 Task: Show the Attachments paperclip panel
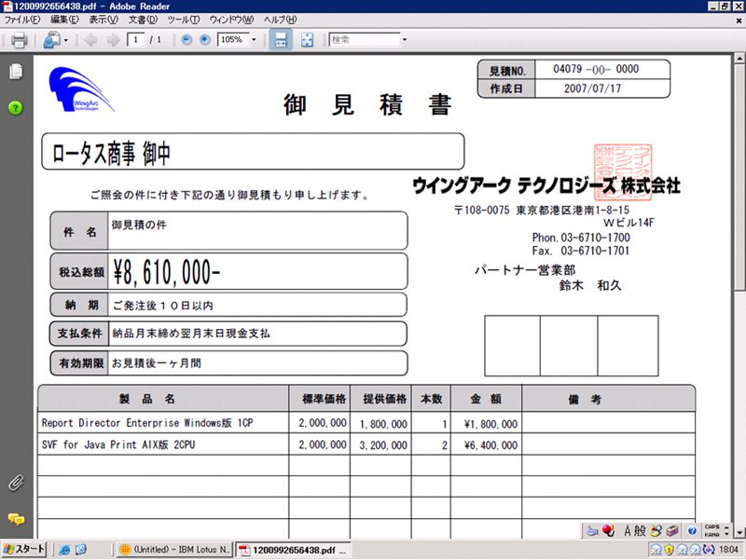pyautogui.click(x=16, y=483)
